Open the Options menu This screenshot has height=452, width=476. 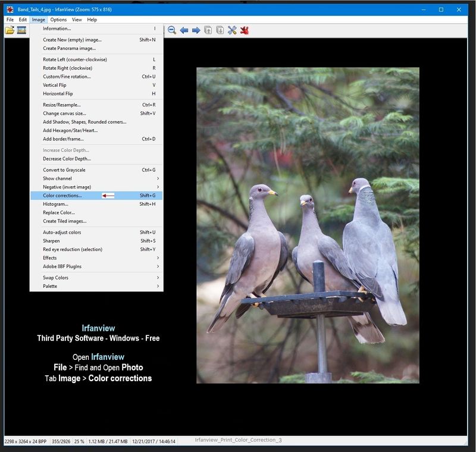click(58, 20)
